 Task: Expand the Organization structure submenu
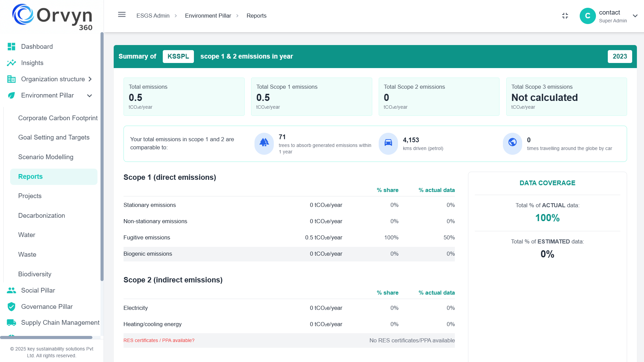(x=90, y=79)
